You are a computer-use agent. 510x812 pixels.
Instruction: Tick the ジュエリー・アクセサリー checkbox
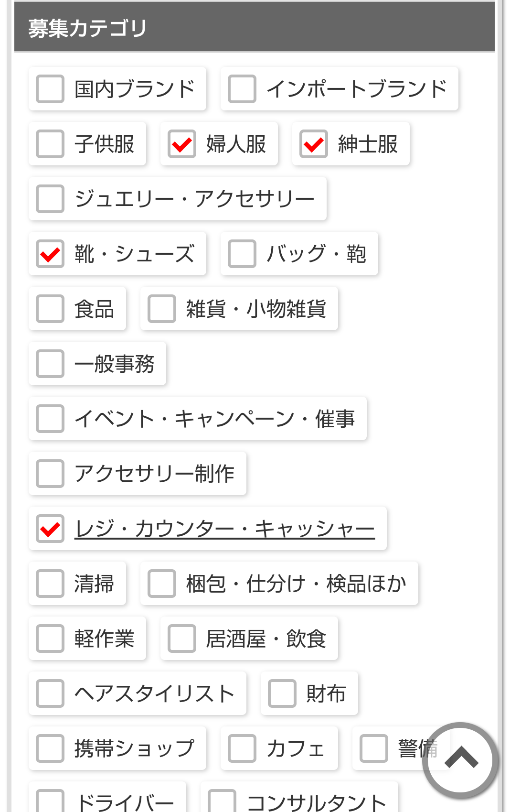(x=50, y=199)
